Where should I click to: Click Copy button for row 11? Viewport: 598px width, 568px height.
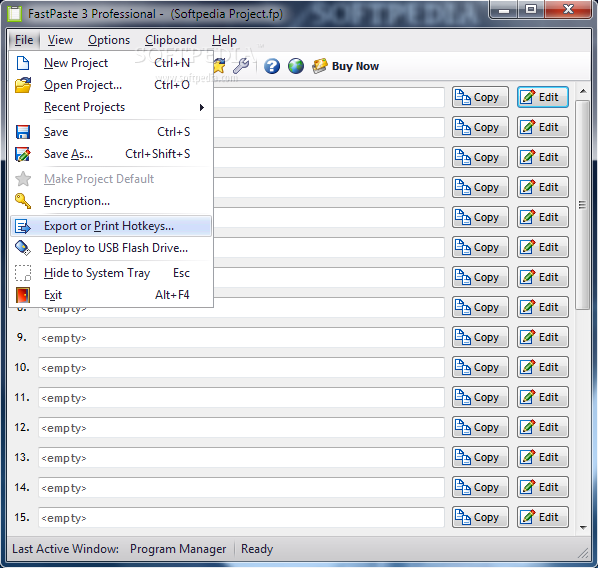(x=480, y=397)
